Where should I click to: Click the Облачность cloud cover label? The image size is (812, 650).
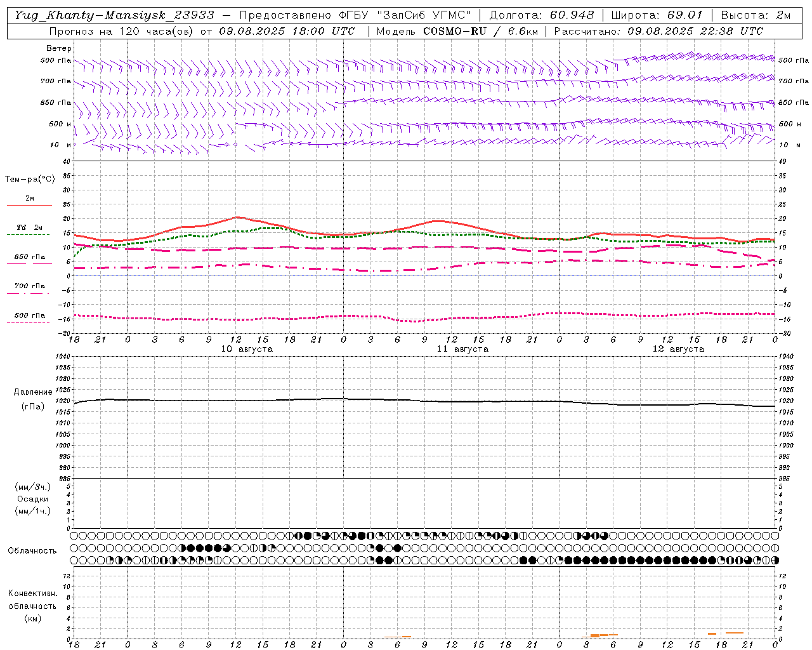pyautogui.click(x=32, y=551)
